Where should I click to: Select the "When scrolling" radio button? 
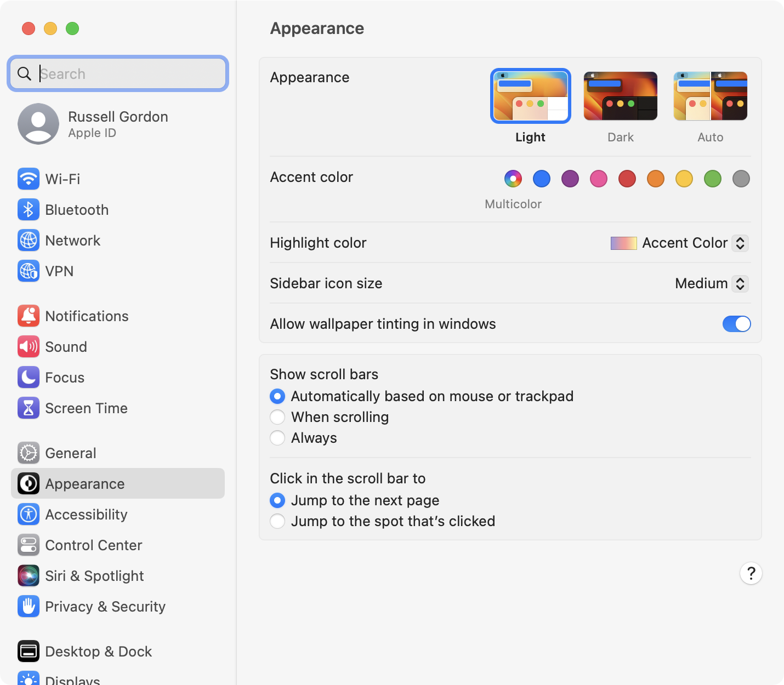click(x=278, y=417)
